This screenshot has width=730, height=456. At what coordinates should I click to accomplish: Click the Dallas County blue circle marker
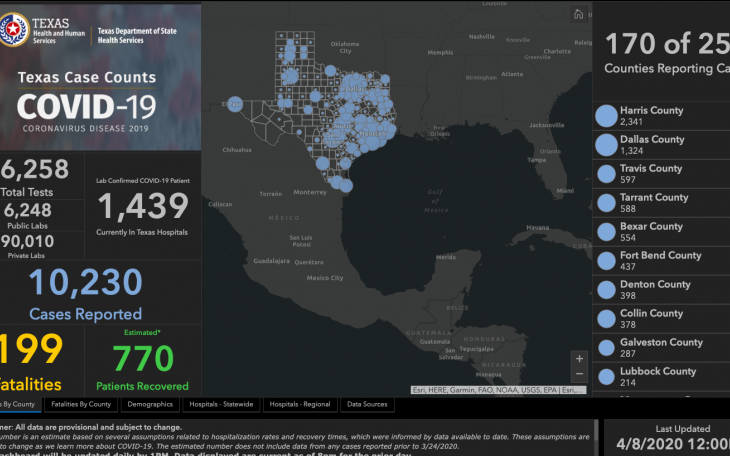(x=606, y=145)
